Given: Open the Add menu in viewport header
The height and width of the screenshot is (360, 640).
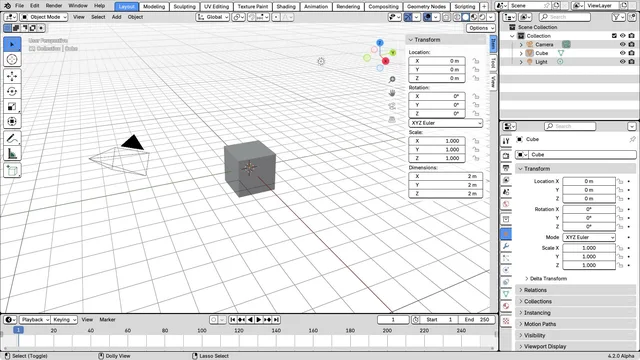Looking at the screenshot, I should 116,17.
